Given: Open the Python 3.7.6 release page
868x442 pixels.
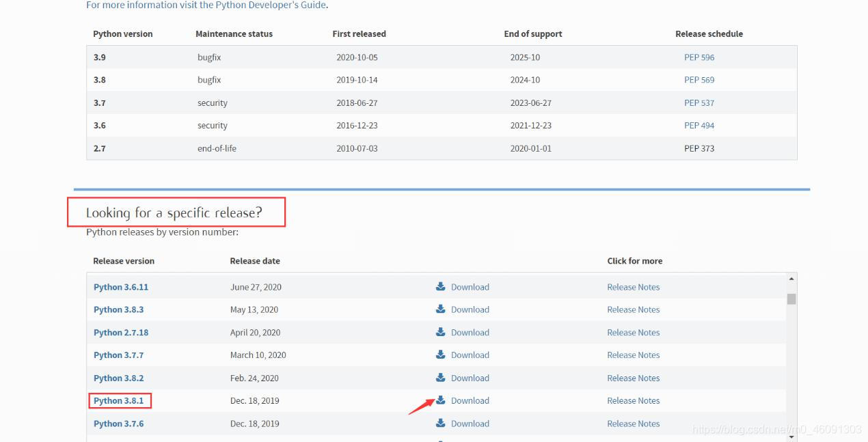Looking at the screenshot, I should pos(119,424).
